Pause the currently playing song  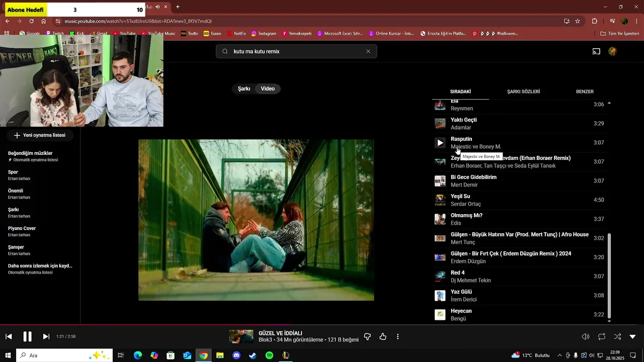coord(28,336)
